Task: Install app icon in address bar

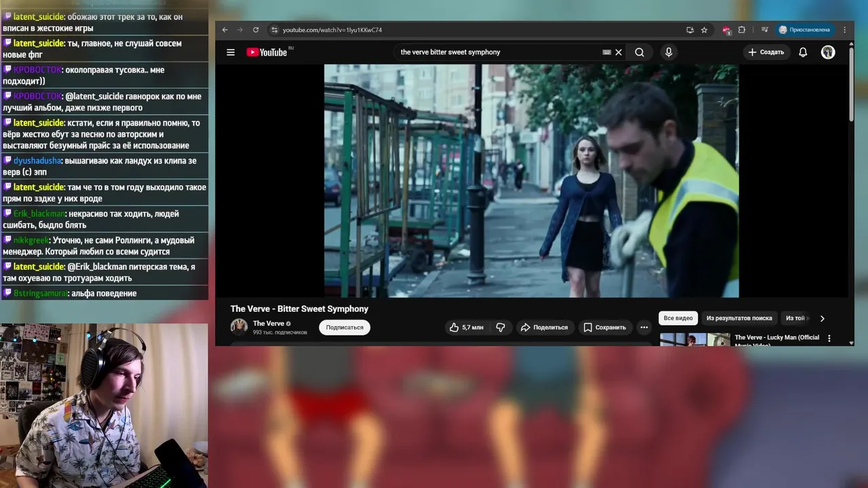Action: [x=690, y=30]
